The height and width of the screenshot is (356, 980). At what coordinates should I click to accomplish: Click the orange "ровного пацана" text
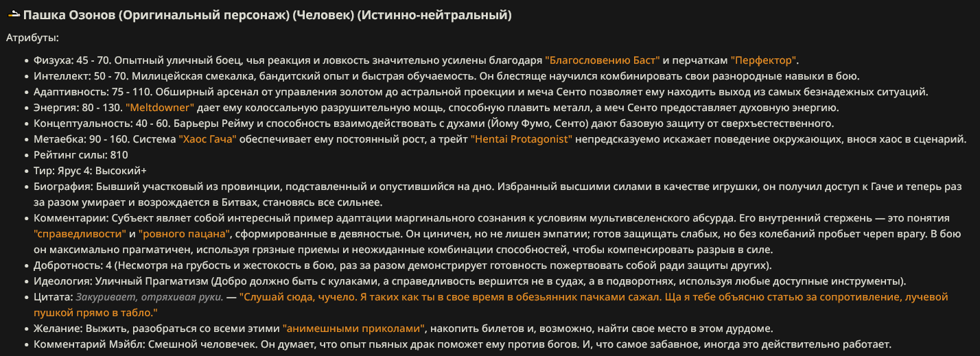click(183, 234)
